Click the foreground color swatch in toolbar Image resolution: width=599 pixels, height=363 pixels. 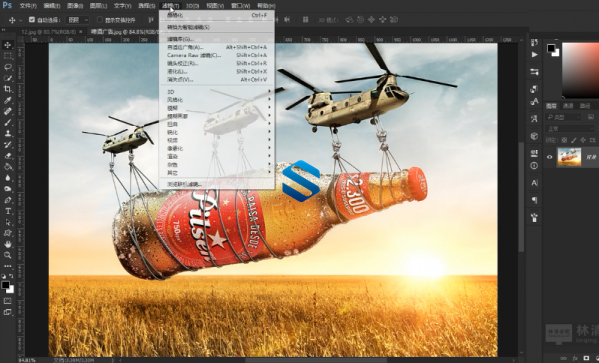5,285
